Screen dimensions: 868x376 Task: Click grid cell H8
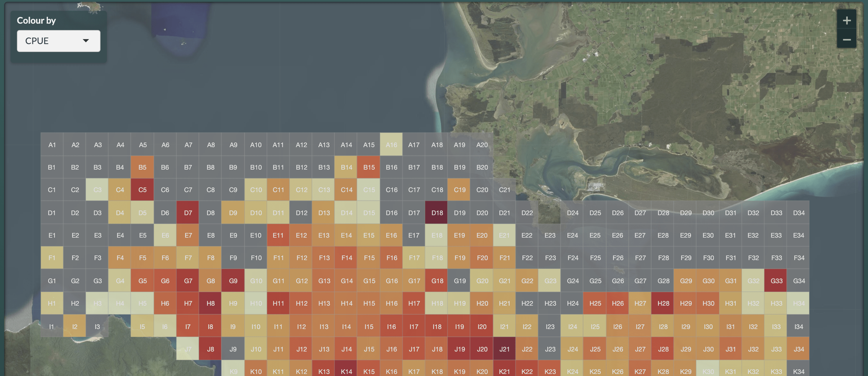point(210,303)
